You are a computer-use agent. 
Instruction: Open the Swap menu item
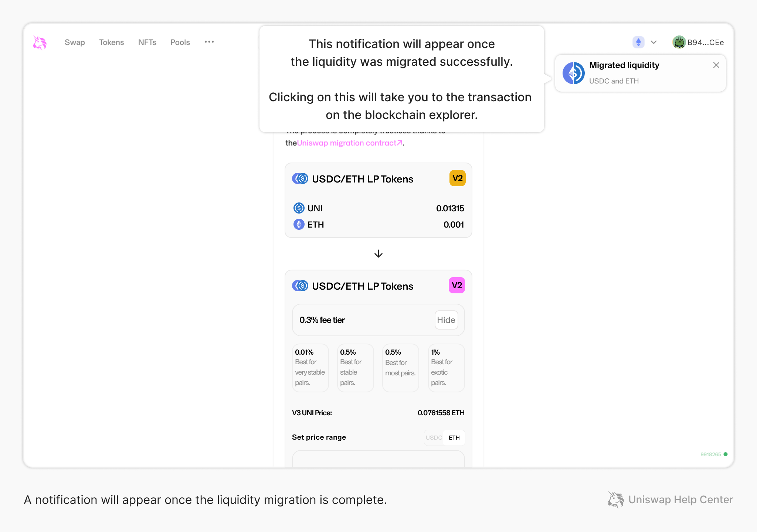(x=75, y=42)
